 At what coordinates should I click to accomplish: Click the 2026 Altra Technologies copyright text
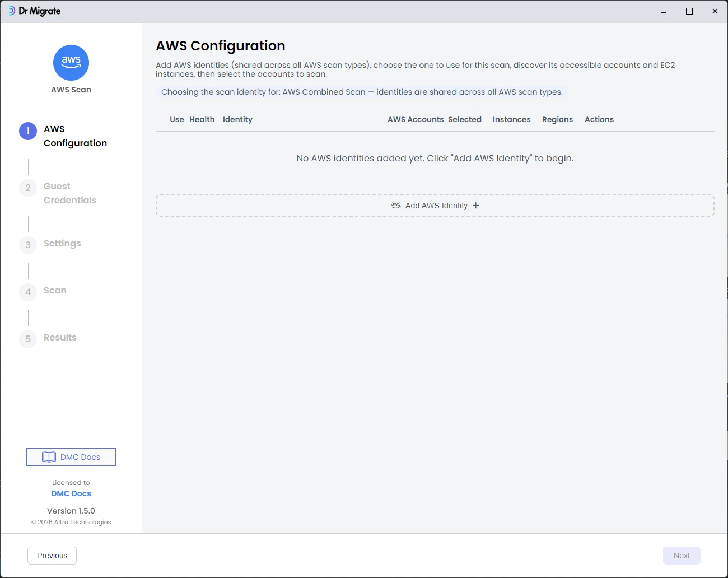pos(71,522)
